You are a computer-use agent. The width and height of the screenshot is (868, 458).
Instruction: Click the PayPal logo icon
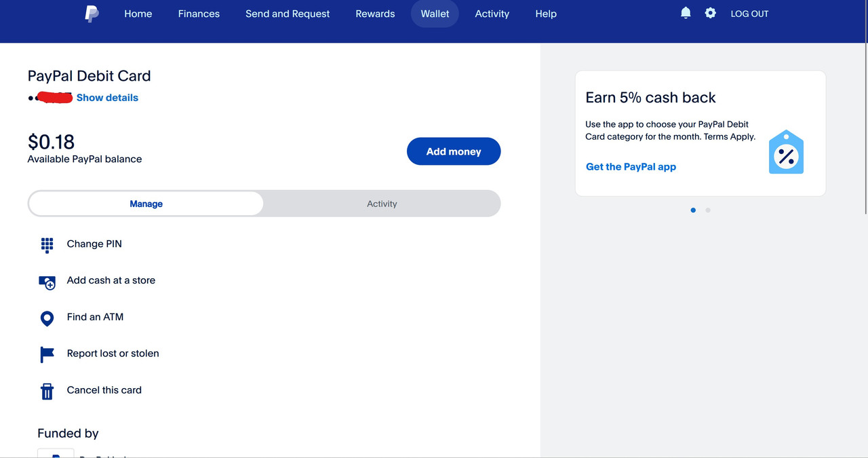click(92, 14)
